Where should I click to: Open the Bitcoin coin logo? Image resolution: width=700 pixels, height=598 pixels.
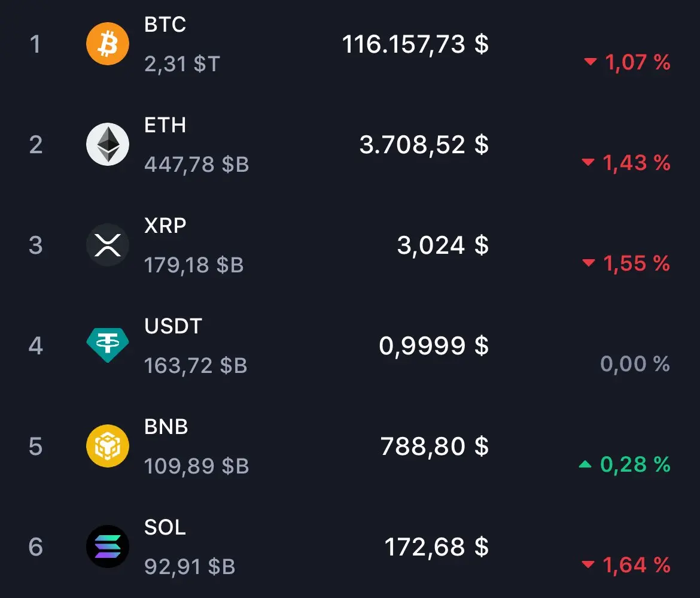pos(108,44)
